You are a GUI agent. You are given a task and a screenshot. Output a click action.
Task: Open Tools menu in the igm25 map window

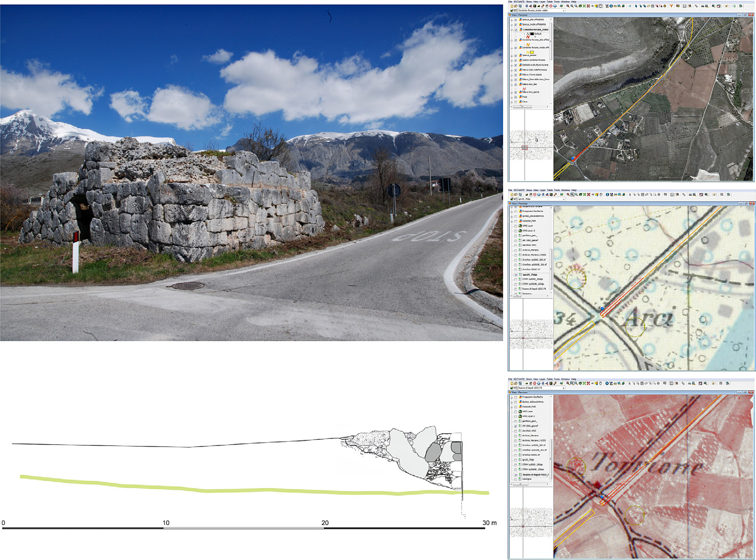[557, 190]
